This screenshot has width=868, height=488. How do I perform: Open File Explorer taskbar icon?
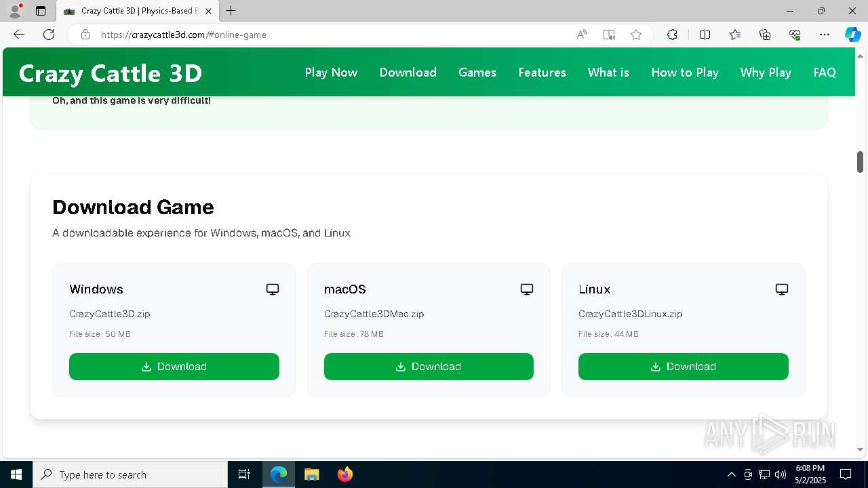coord(311,474)
